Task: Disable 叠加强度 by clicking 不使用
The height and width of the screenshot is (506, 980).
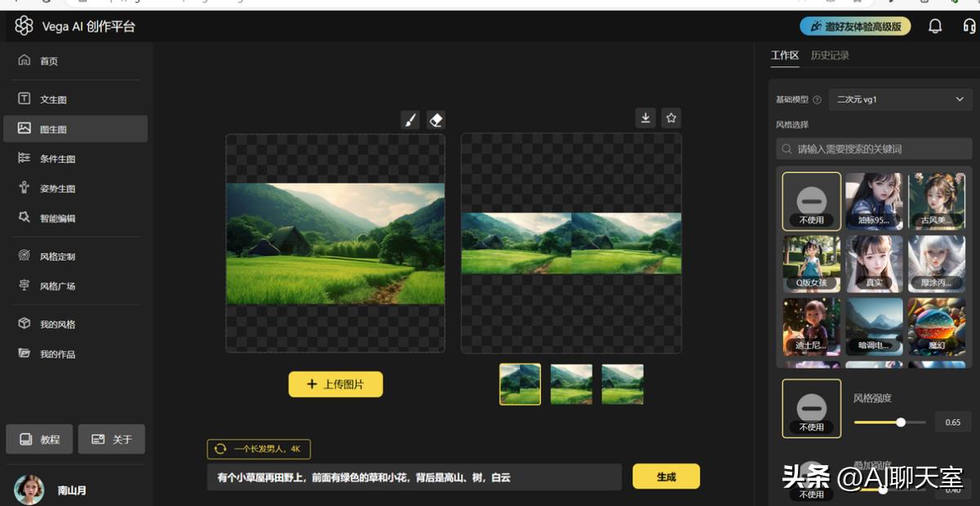Action: coord(811,488)
